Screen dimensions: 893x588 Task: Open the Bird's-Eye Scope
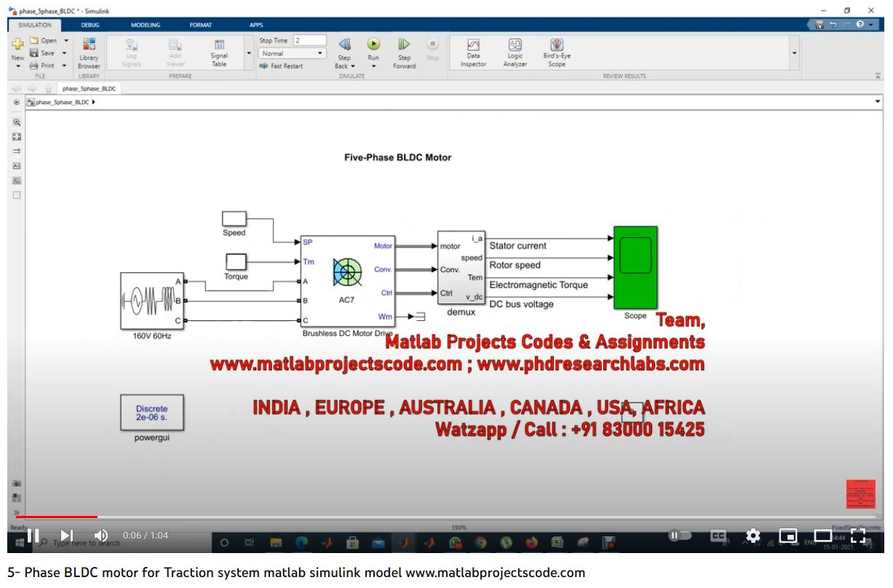coord(557,46)
